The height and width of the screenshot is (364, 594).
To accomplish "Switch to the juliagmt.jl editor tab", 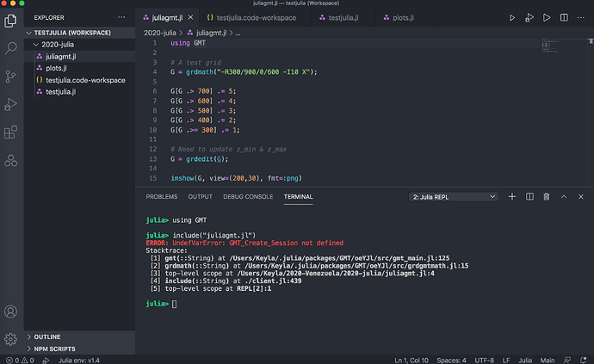I will (x=167, y=17).
